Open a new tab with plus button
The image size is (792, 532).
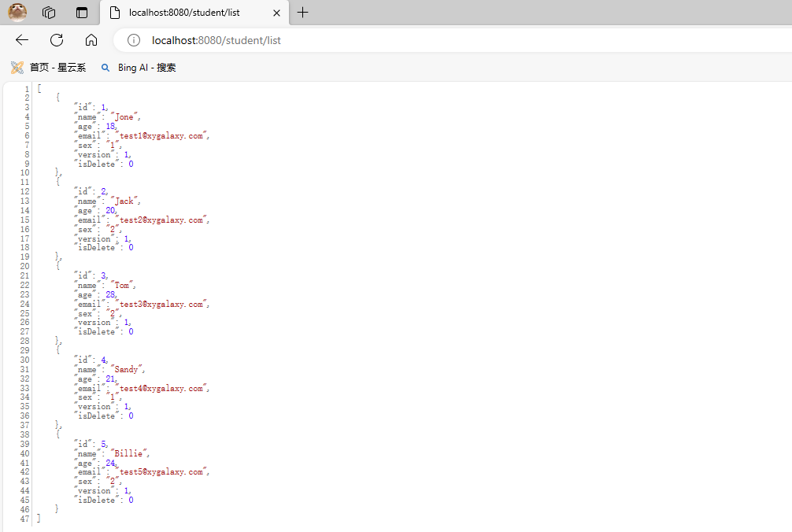pos(303,13)
